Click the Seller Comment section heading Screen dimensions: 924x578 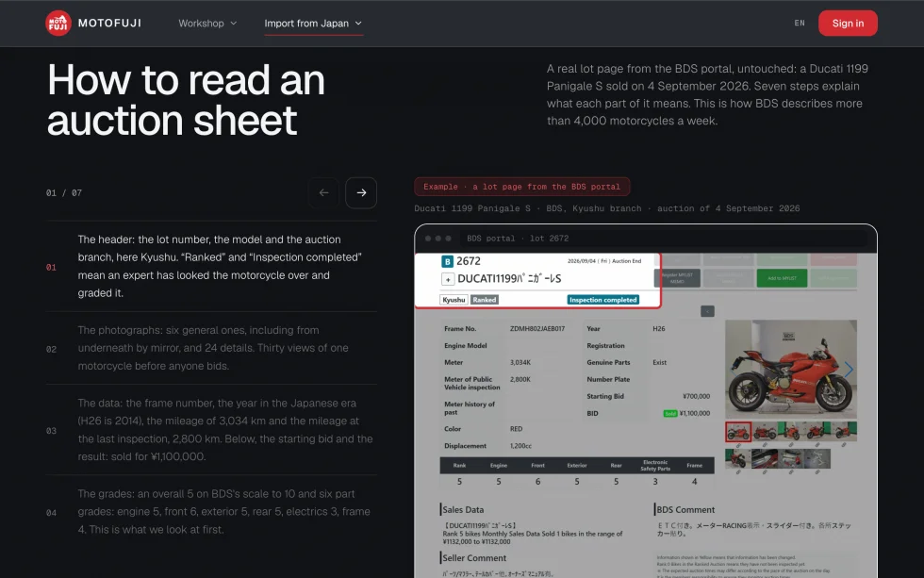[x=473, y=558]
